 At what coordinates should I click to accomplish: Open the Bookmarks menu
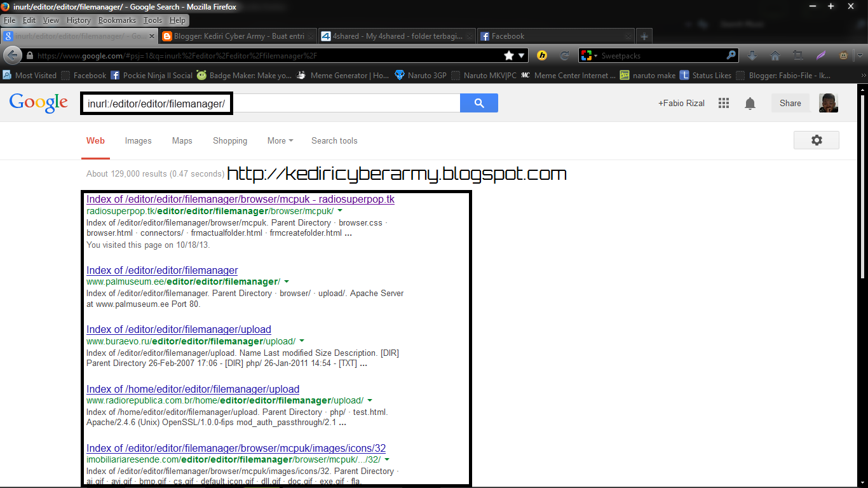tap(118, 20)
